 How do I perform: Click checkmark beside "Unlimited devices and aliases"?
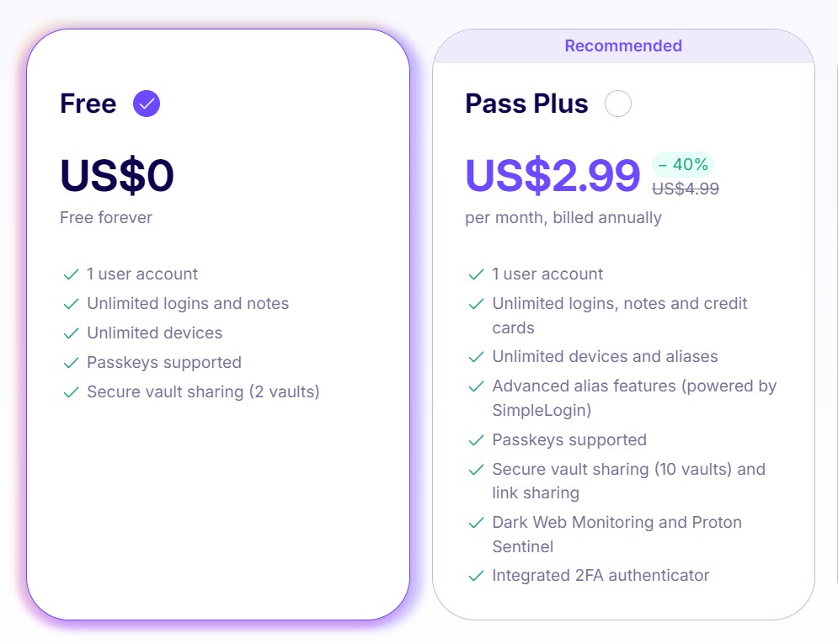pos(477,357)
